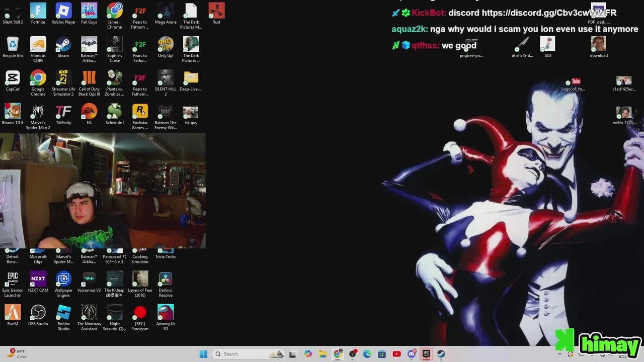Screen dimensions: 644x362
Task: Open Call of Duty Black Ops III
Action: 89,83
